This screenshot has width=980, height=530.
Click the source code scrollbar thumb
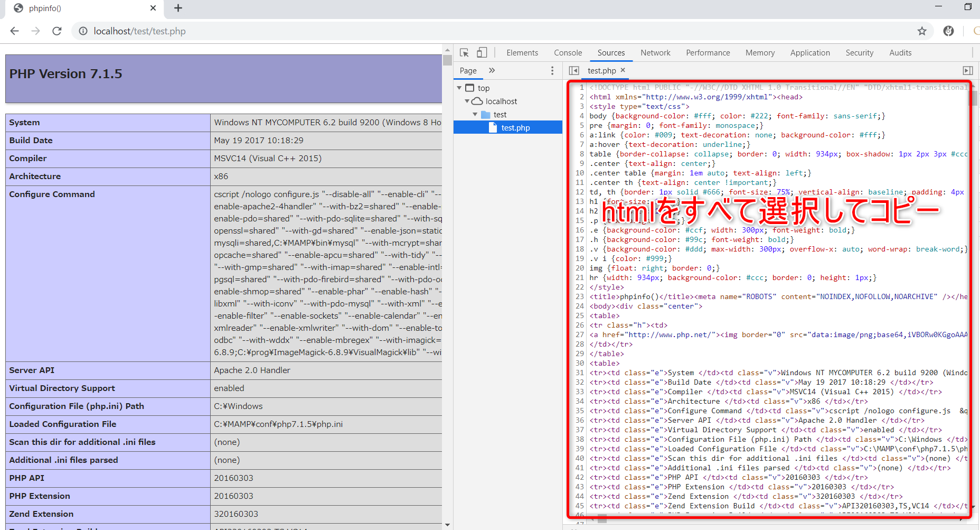click(974, 98)
